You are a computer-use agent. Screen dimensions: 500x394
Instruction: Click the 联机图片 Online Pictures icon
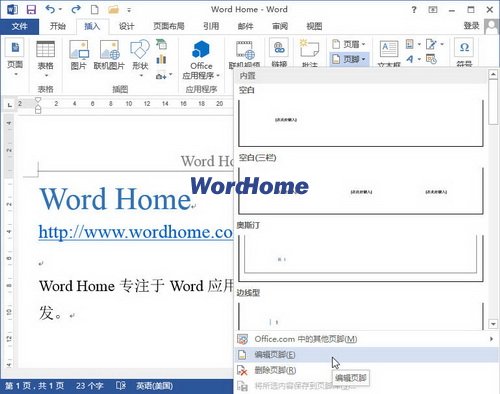(109, 55)
